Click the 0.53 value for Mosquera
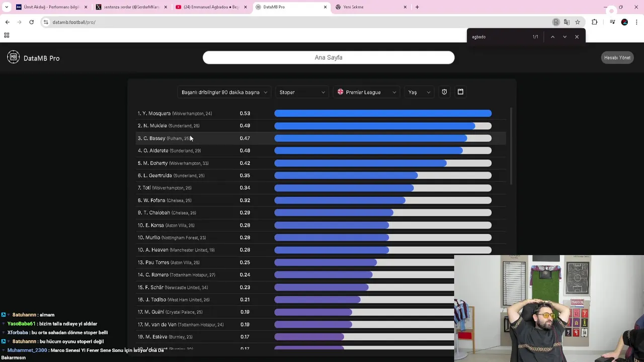The image size is (644, 362). click(x=245, y=113)
